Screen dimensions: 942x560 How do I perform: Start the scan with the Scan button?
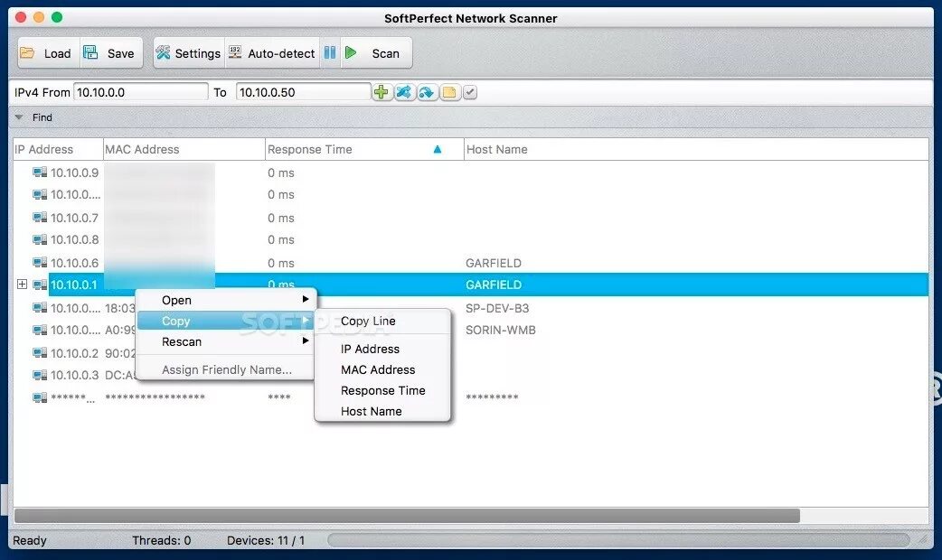(376, 53)
